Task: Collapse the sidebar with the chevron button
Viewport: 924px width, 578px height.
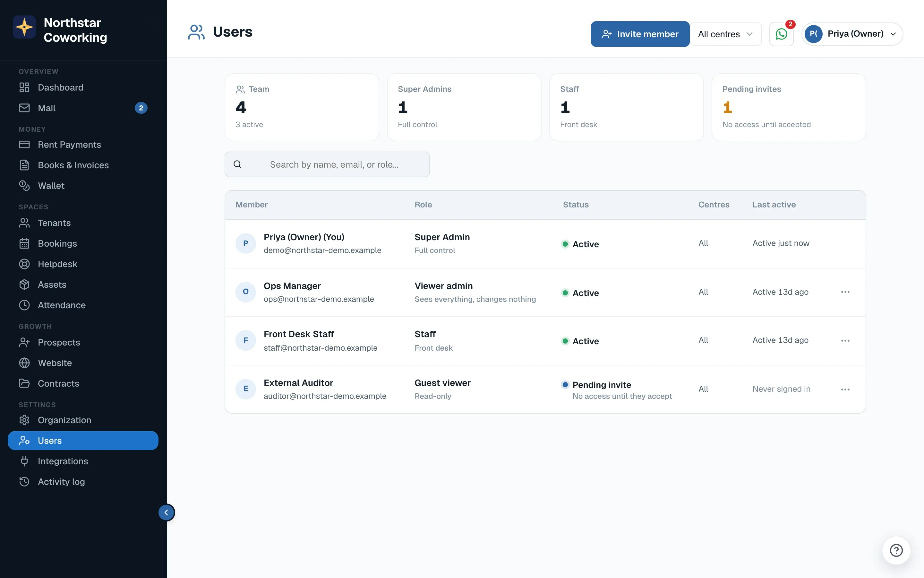Action: pos(167,512)
